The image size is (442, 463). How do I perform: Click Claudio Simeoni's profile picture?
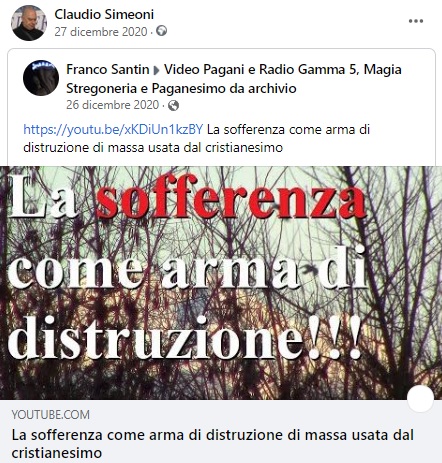(29, 23)
